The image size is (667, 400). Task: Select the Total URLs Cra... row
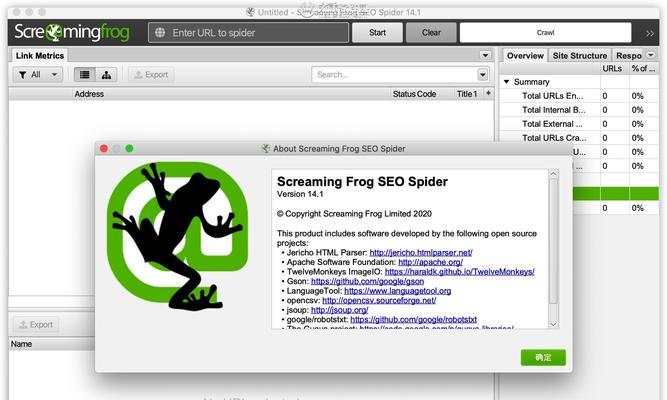pyautogui.click(x=580, y=138)
